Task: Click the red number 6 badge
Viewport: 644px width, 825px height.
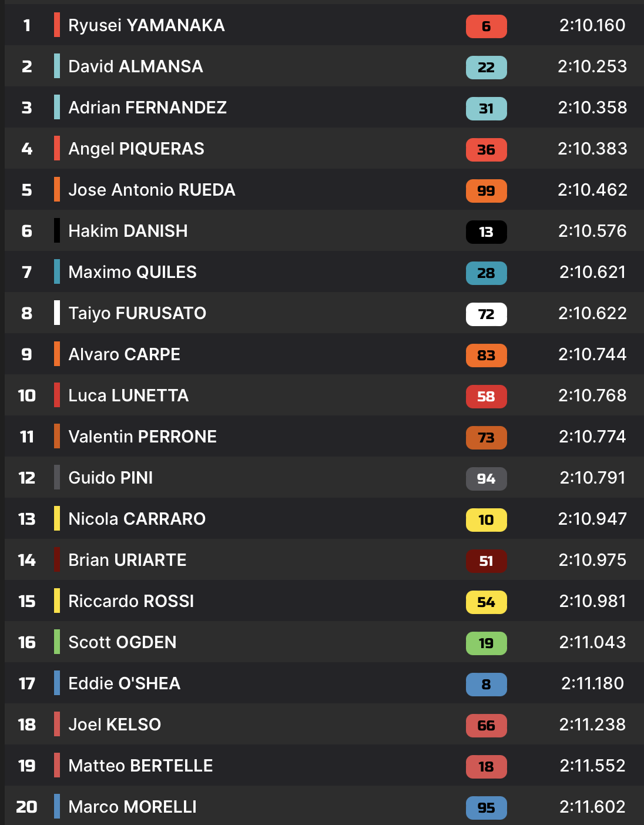Action: coord(486,26)
